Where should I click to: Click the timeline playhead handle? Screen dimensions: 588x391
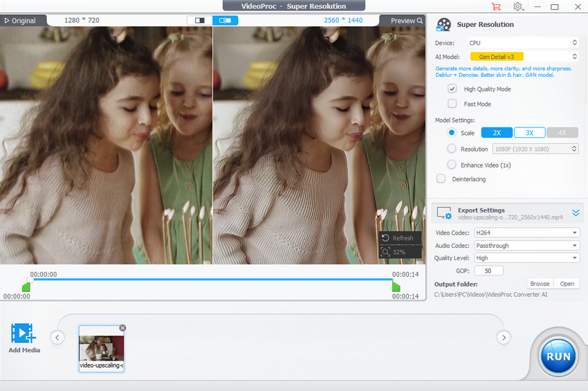tap(30, 279)
